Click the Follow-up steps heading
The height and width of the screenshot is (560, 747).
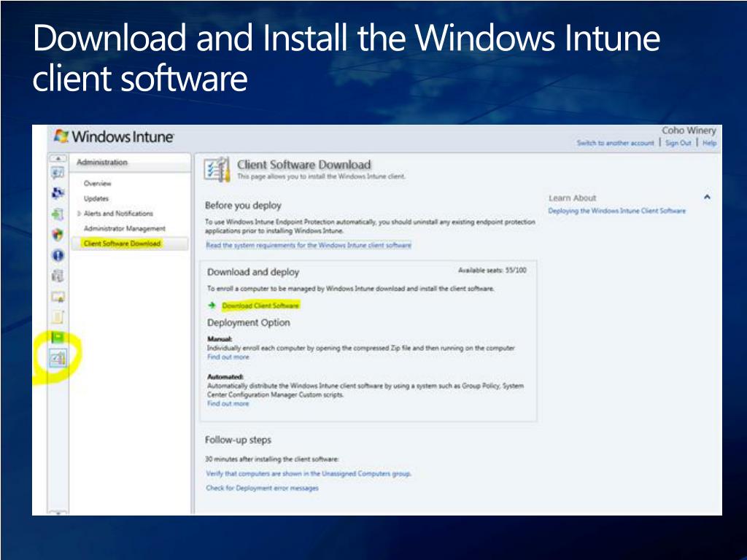[x=238, y=440]
